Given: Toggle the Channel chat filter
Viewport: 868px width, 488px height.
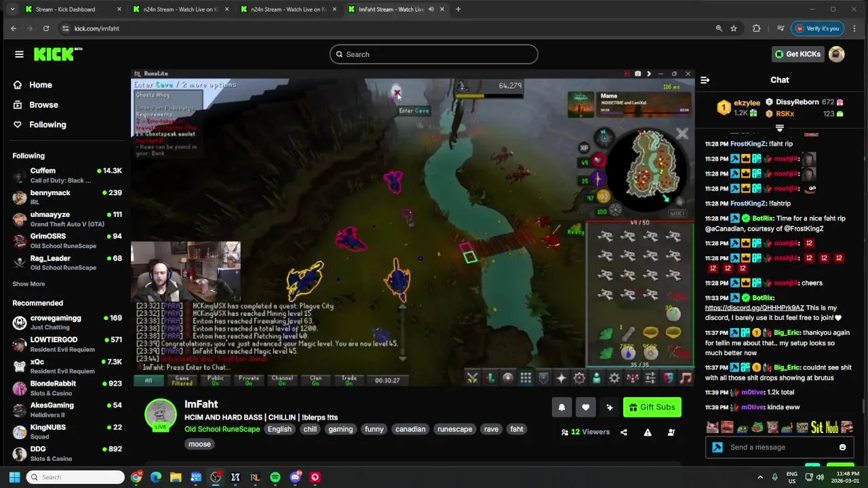Looking at the screenshot, I should point(282,380).
